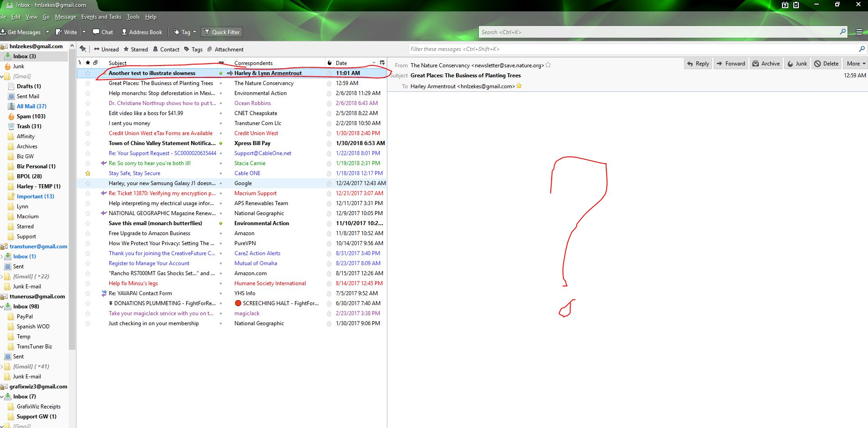Viewport: 868px width, 428px height.
Task: Select the Important (13) folder
Action: 35,196
